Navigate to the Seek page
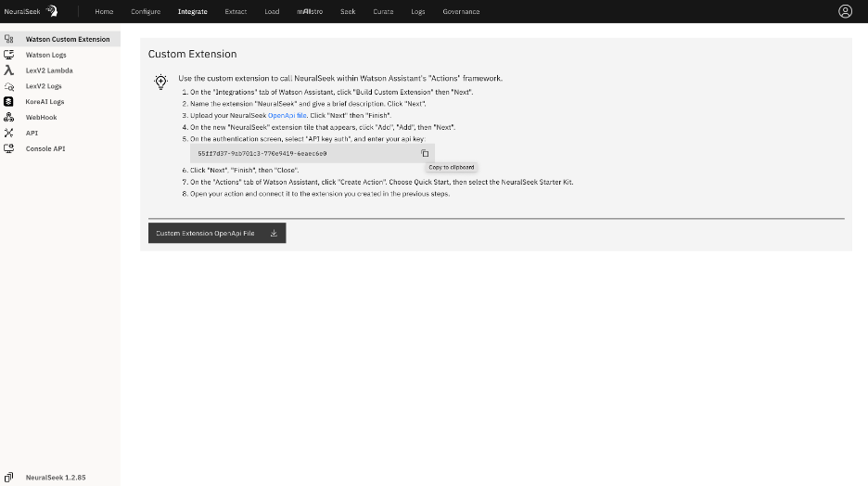Viewport: 868px width, 486px height. pyautogui.click(x=348, y=12)
